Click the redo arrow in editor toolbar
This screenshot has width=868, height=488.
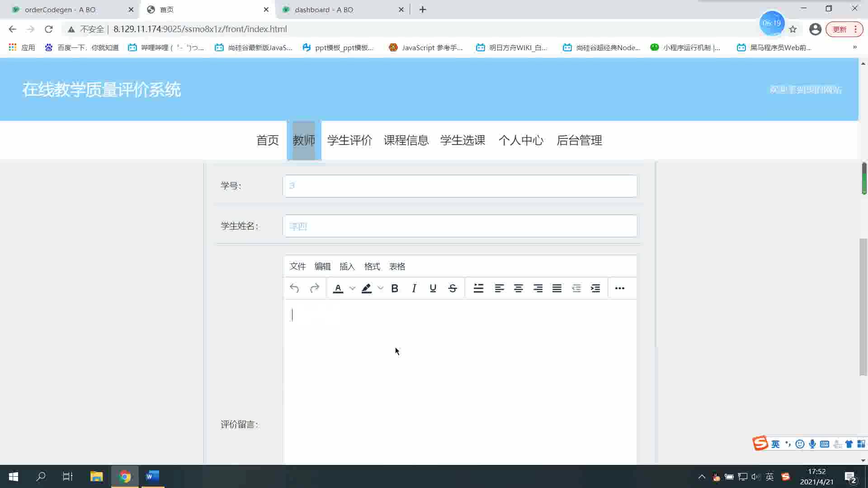point(315,288)
